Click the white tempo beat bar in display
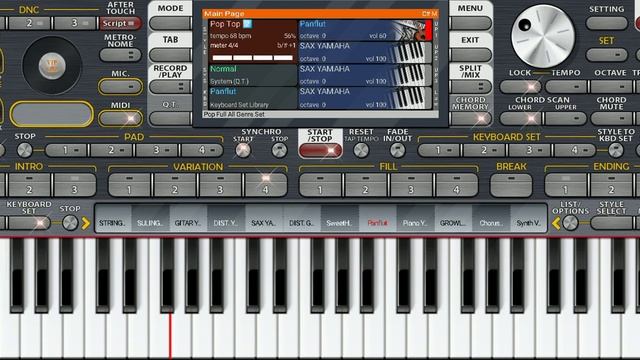Viewport: 640px width, 360px height. pyautogui.click(x=253, y=58)
